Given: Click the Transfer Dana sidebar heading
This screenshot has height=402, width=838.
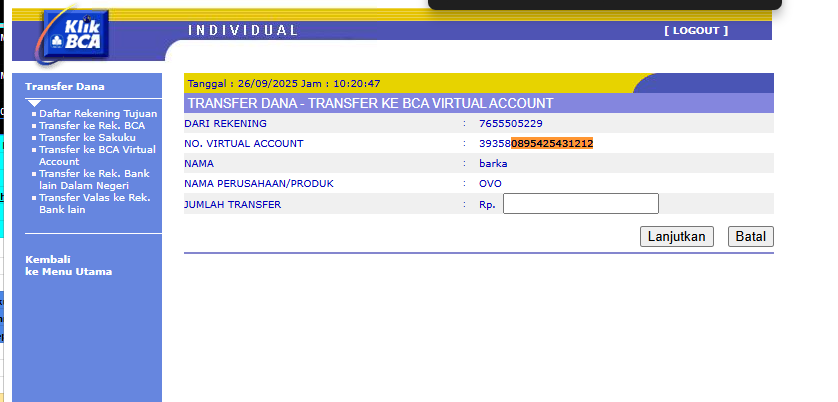Looking at the screenshot, I should [65, 87].
